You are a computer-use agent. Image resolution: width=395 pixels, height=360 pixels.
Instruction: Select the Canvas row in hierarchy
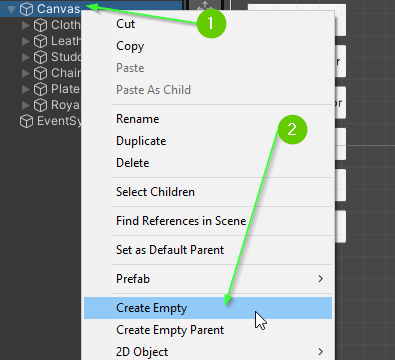point(91,9)
